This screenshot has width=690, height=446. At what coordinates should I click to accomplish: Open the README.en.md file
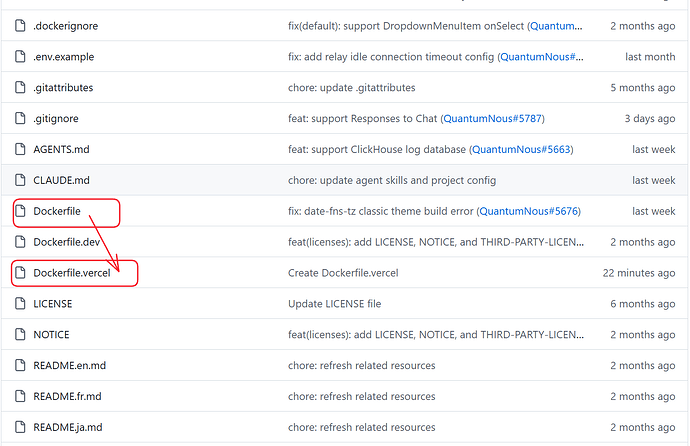70,366
